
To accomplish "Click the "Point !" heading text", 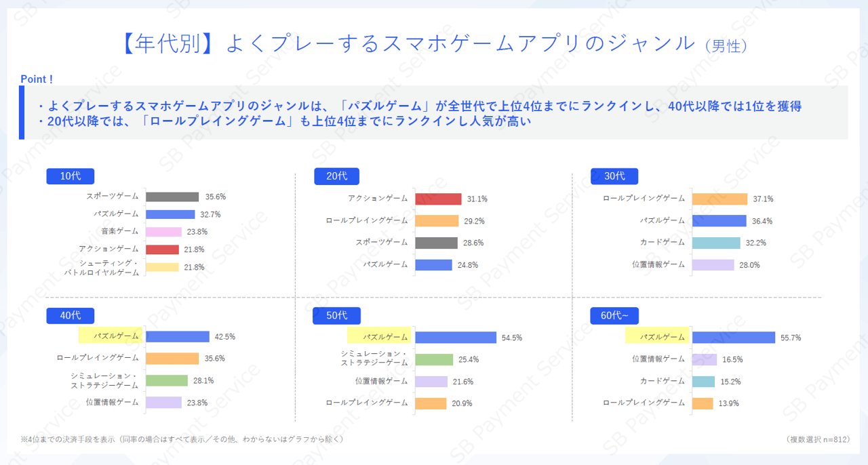I will click(x=37, y=79).
